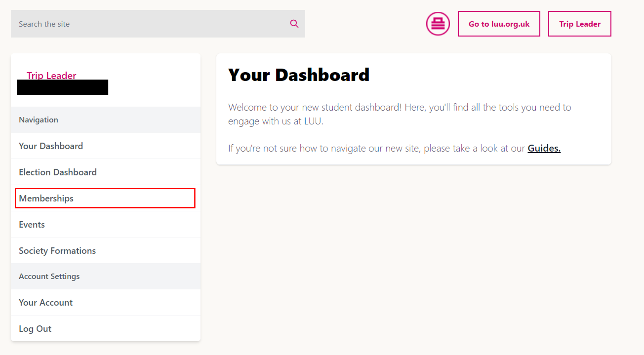
Task: Open Election Dashboard from the sidebar
Action: pos(105,172)
